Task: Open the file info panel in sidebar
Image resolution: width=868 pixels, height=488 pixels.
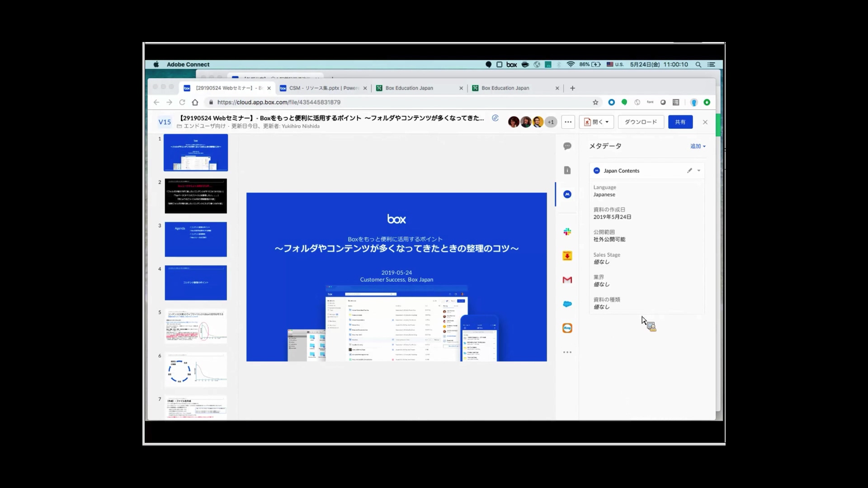Action: [x=567, y=170]
